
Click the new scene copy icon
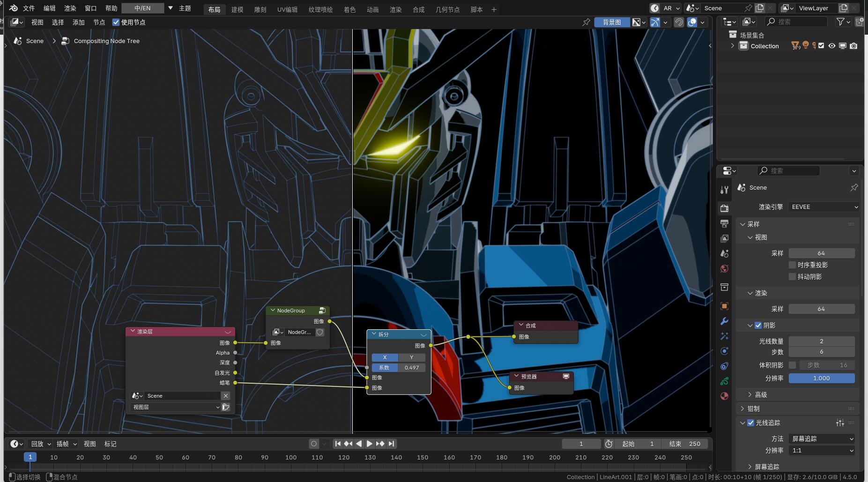coord(759,8)
